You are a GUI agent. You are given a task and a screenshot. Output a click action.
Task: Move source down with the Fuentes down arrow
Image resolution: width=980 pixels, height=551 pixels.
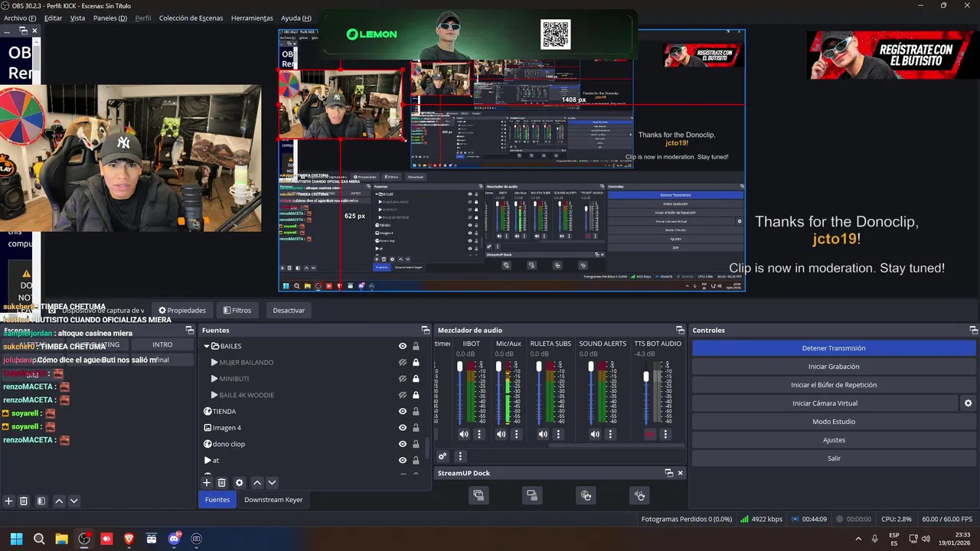click(x=272, y=483)
